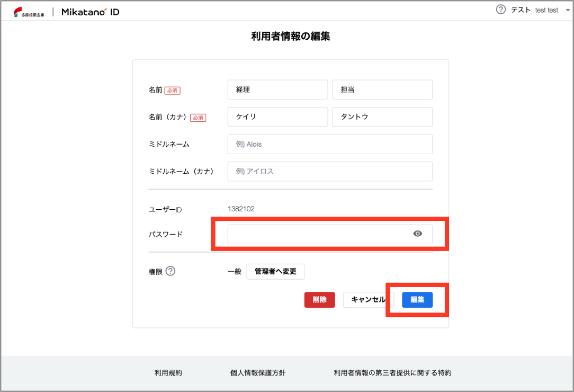Toggle password visibility with the eye icon
This screenshot has width=574, height=392.
(x=418, y=234)
